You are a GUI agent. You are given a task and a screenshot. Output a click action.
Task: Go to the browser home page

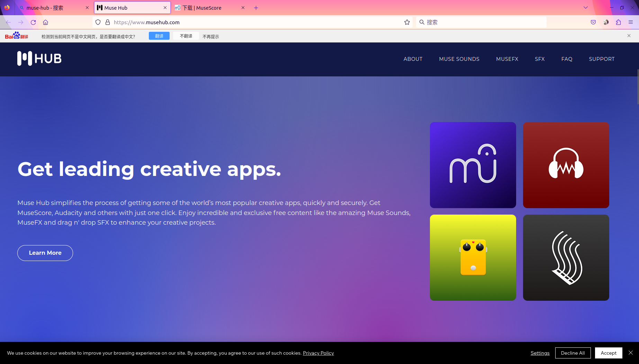point(45,22)
